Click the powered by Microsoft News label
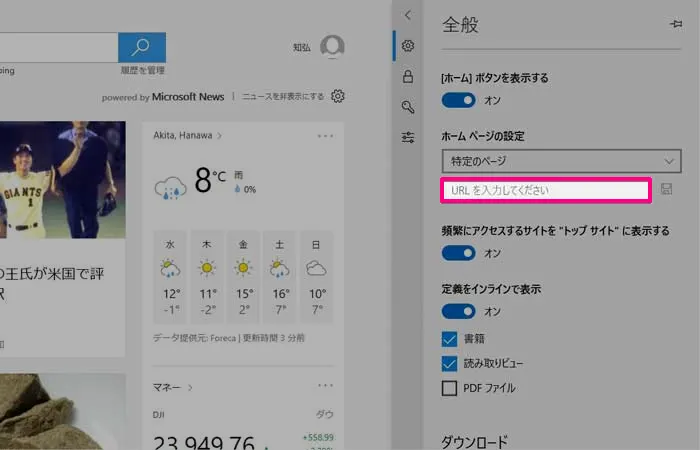Image resolution: width=700 pixels, height=450 pixels. (163, 97)
